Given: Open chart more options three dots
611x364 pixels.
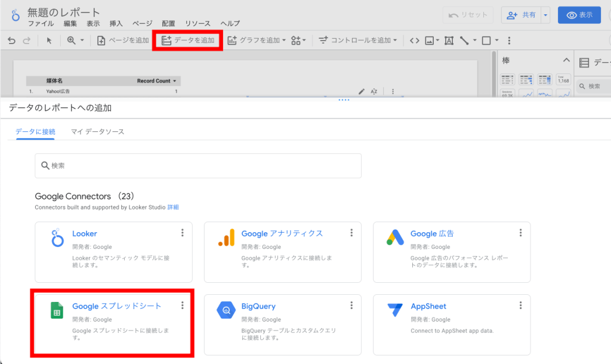Looking at the screenshot, I should click(x=393, y=91).
